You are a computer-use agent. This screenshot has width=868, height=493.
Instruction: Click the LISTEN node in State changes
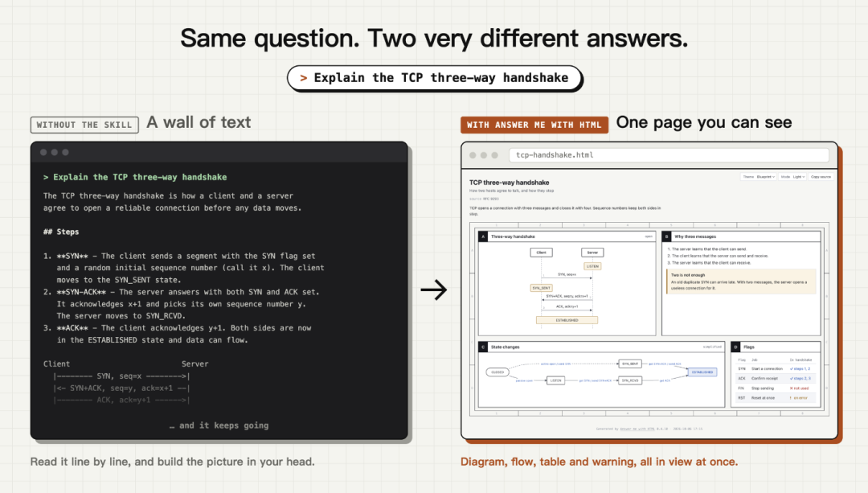pyautogui.click(x=556, y=380)
